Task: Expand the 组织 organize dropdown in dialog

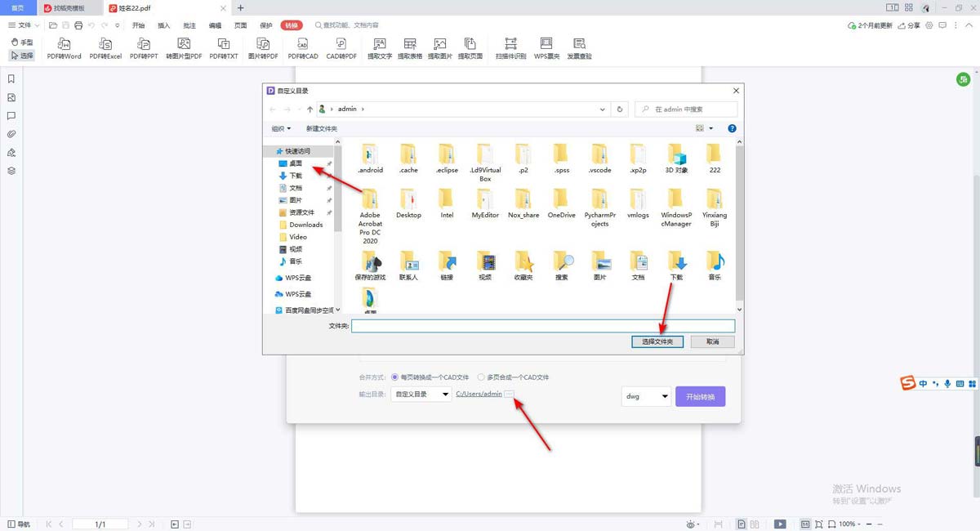Action: click(x=281, y=128)
